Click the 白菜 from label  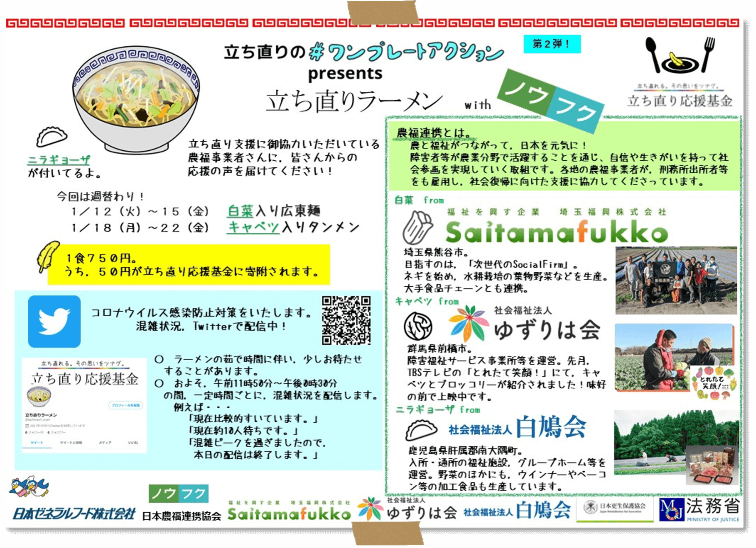[419, 200]
